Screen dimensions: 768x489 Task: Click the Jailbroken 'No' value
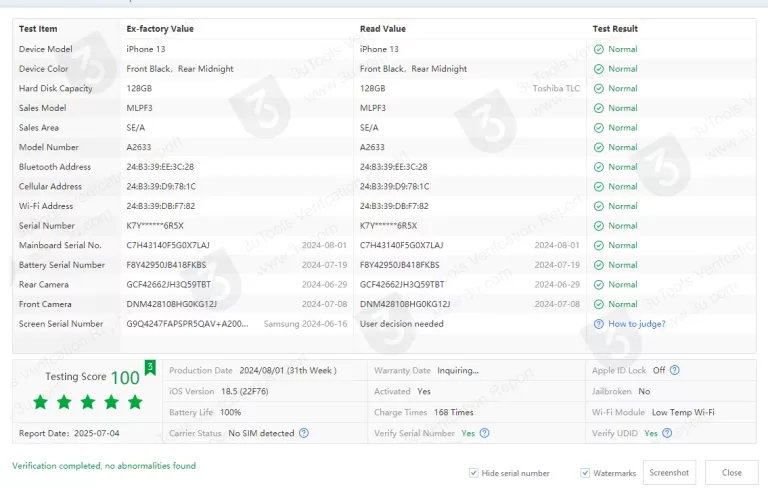point(644,391)
